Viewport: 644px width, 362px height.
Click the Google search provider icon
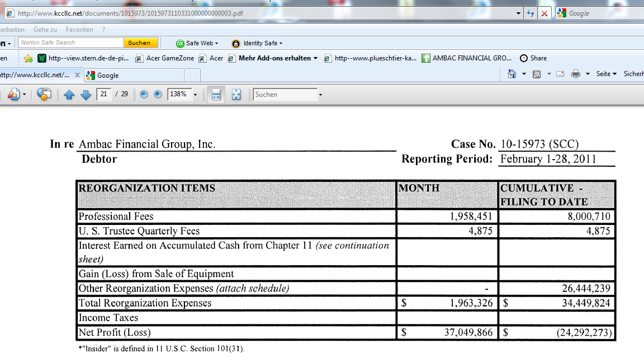(x=561, y=13)
